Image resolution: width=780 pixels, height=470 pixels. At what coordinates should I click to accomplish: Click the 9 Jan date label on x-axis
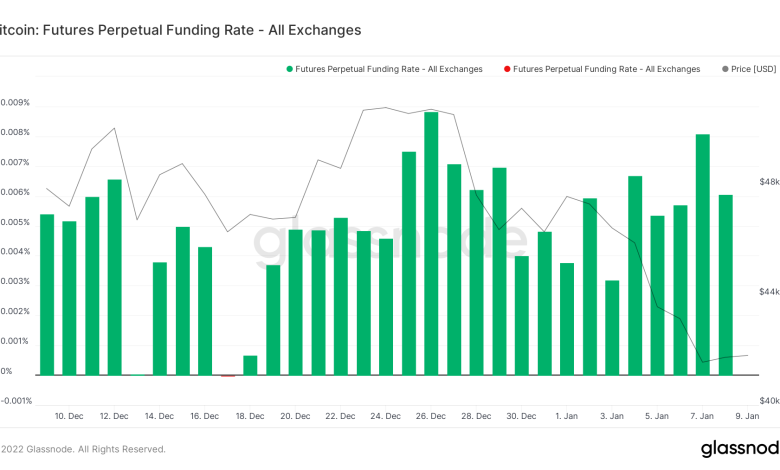pyautogui.click(x=747, y=414)
